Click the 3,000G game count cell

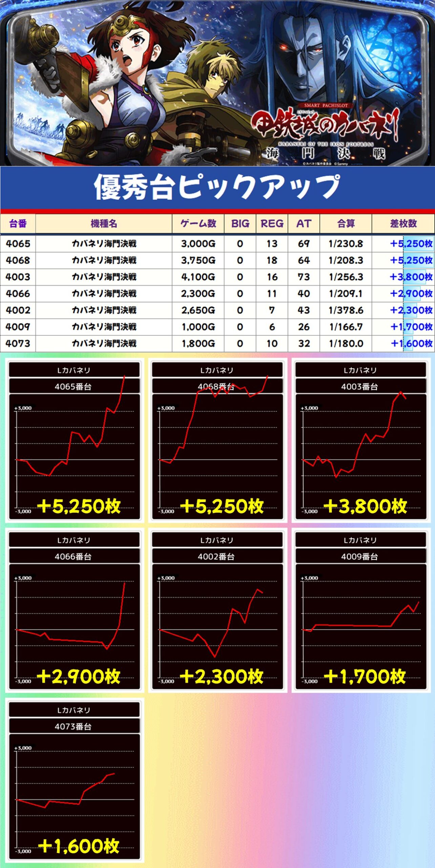pos(198,244)
